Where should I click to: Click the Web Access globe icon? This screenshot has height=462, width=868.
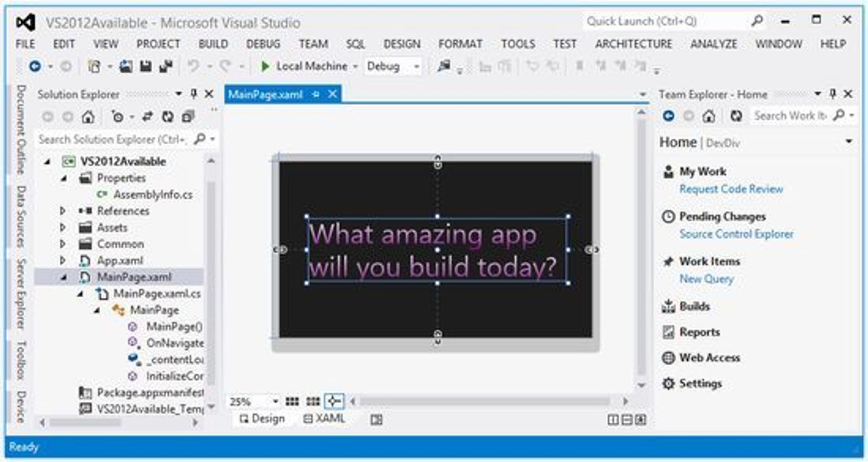(668, 358)
